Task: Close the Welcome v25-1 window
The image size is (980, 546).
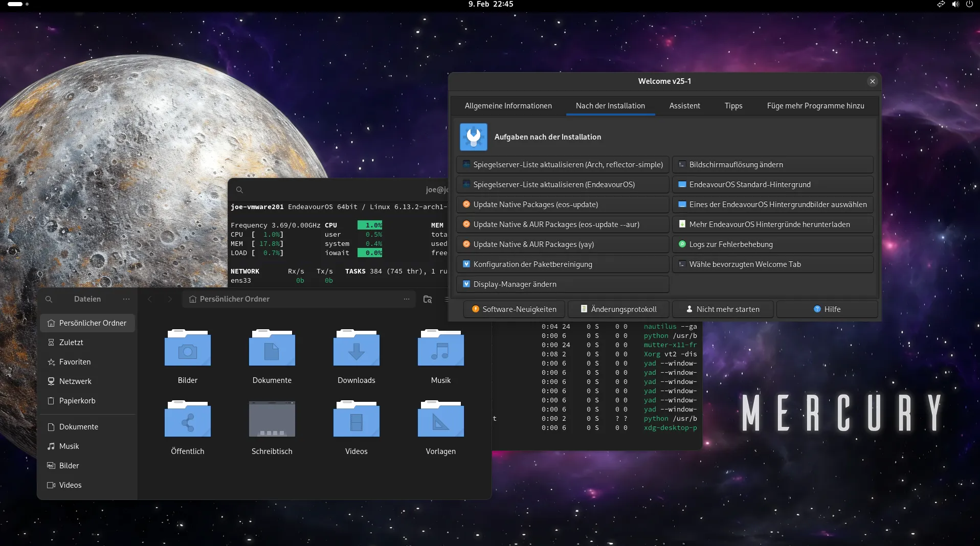Action: coord(873,81)
